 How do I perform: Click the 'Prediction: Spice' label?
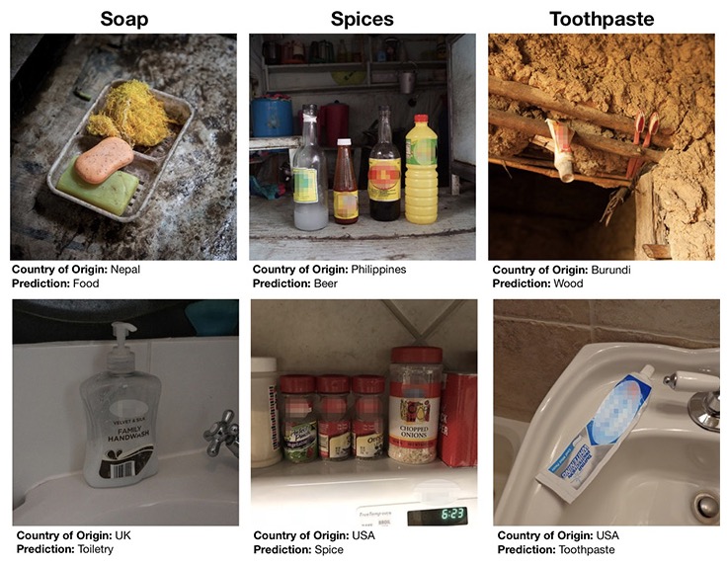(x=298, y=549)
